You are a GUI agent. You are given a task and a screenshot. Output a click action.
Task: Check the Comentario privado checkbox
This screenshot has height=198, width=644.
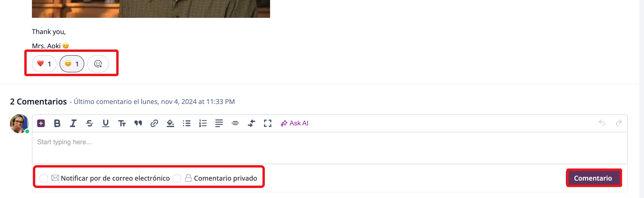[177, 178]
